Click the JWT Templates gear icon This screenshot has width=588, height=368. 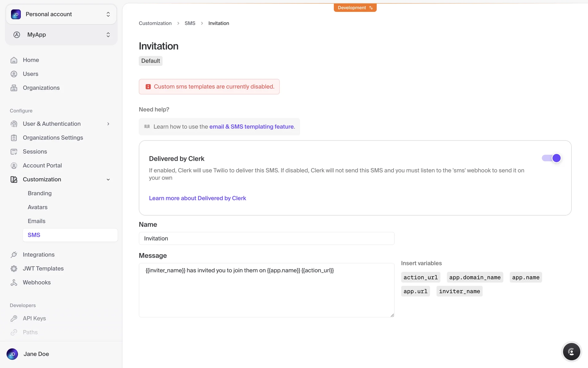tap(14, 269)
